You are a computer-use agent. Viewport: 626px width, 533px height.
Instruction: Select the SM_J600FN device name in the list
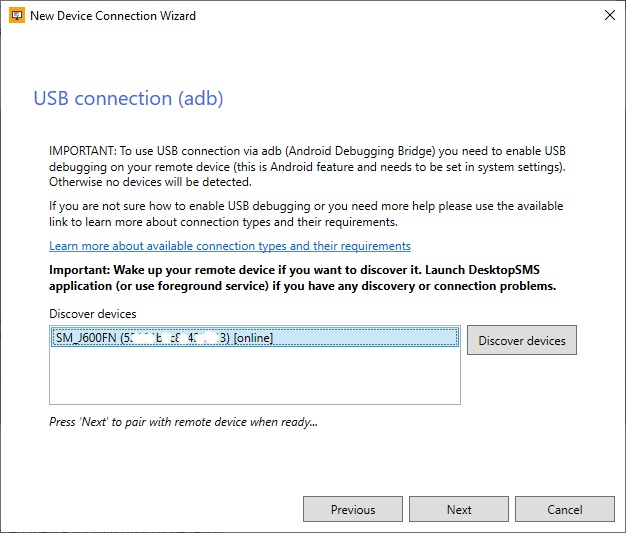coord(84,339)
